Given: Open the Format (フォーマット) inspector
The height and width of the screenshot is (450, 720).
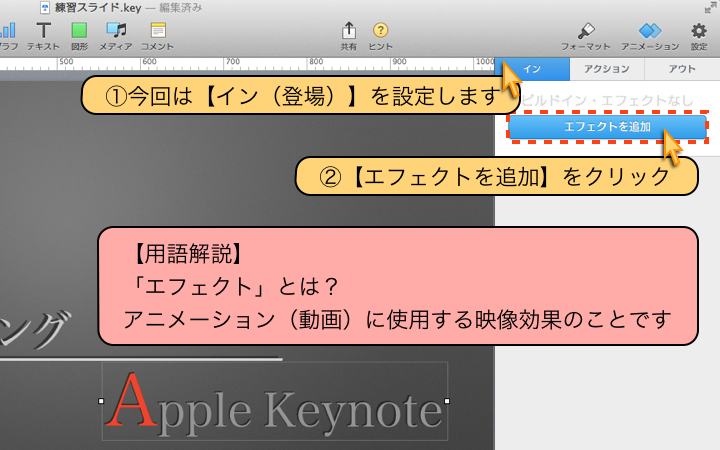Looking at the screenshot, I should point(585,36).
